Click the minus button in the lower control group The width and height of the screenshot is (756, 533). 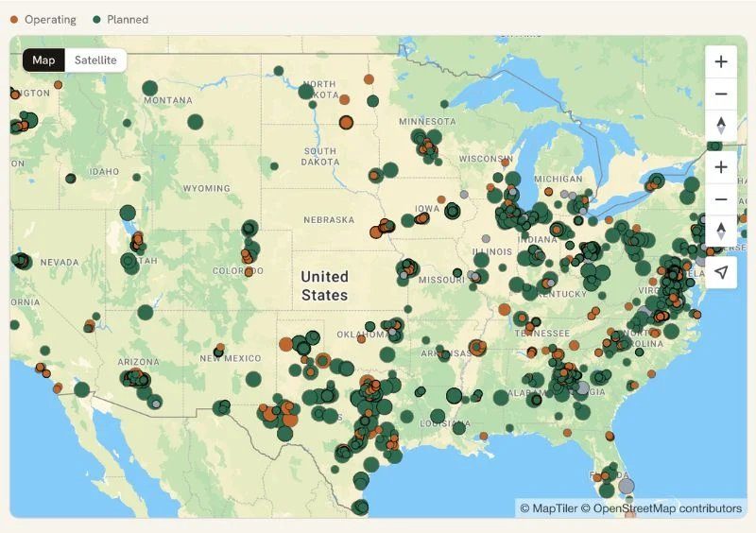pos(721,199)
